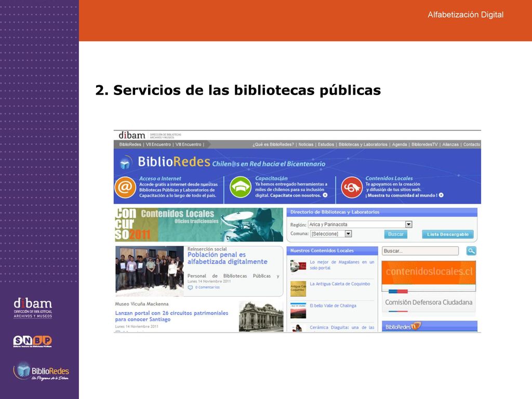Open 'Población penal es alfabetizada digitalmente' headline

click(x=228, y=258)
